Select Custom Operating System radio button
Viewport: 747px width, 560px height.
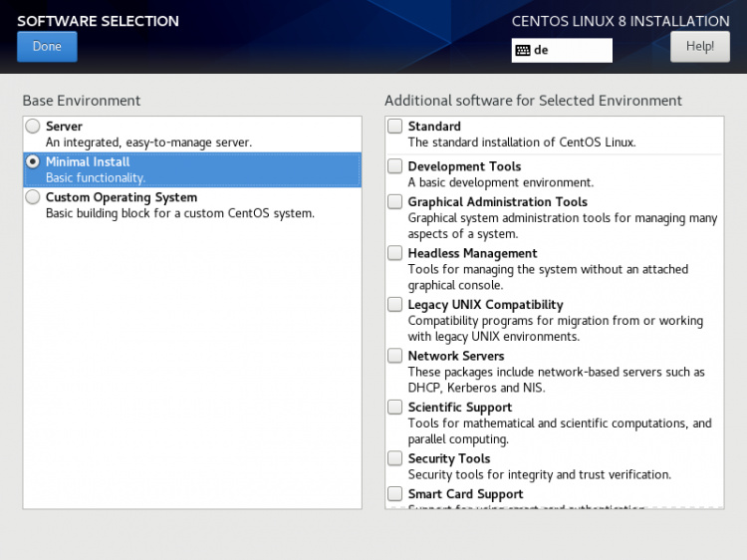click(34, 197)
